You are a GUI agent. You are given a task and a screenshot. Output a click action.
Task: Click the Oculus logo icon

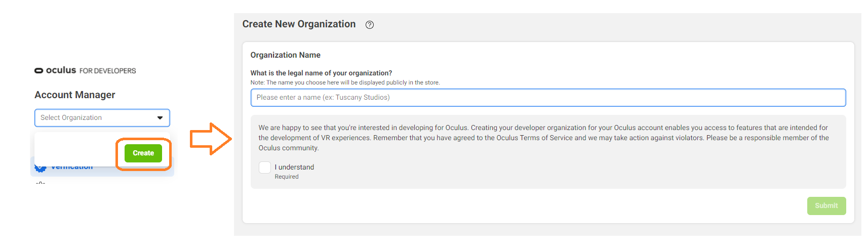coord(39,71)
